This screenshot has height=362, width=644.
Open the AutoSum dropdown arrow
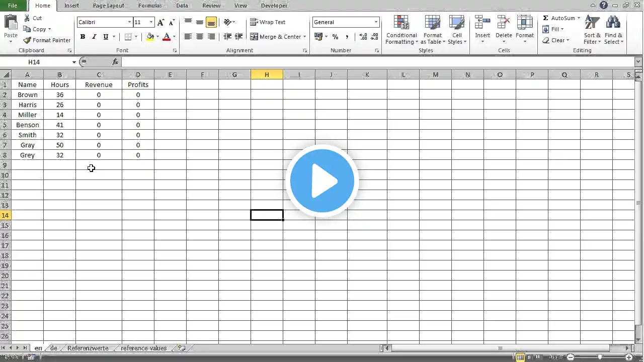(x=579, y=18)
